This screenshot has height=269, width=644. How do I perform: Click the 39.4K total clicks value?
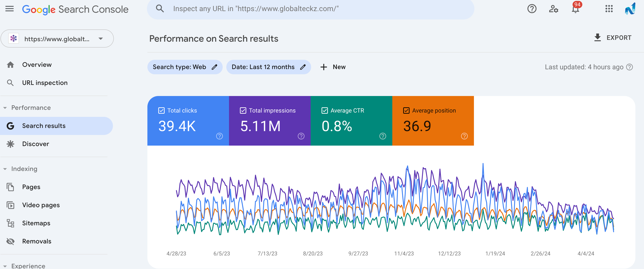tap(177, 126)
